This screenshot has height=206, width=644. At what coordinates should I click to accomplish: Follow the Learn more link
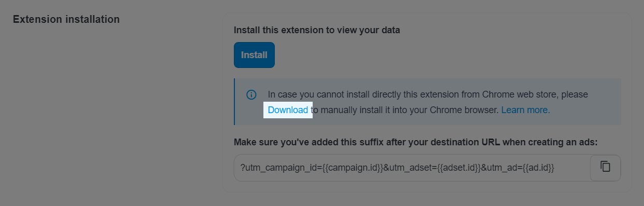pos(525,110)
